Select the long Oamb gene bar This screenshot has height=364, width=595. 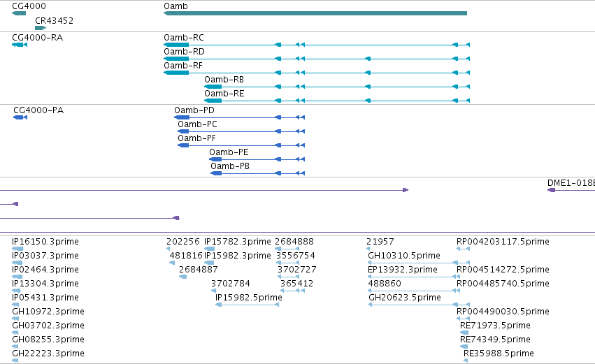(315, 13)
